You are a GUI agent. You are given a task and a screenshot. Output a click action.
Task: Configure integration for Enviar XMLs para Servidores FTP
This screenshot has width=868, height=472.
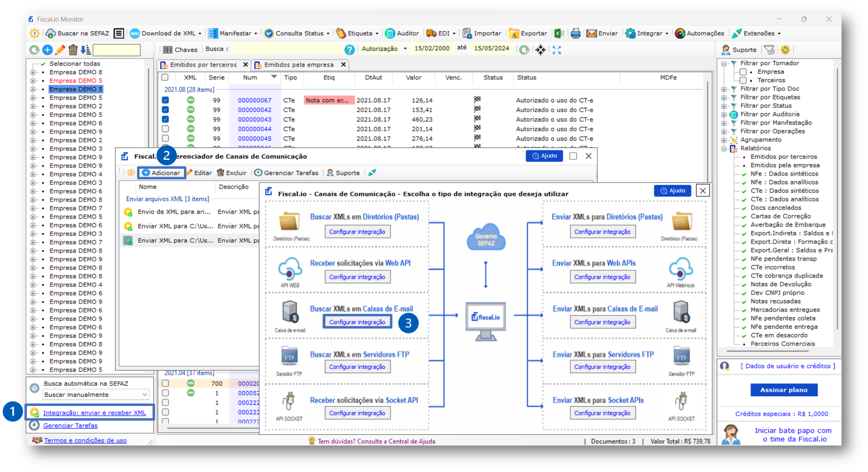point(602,367)
